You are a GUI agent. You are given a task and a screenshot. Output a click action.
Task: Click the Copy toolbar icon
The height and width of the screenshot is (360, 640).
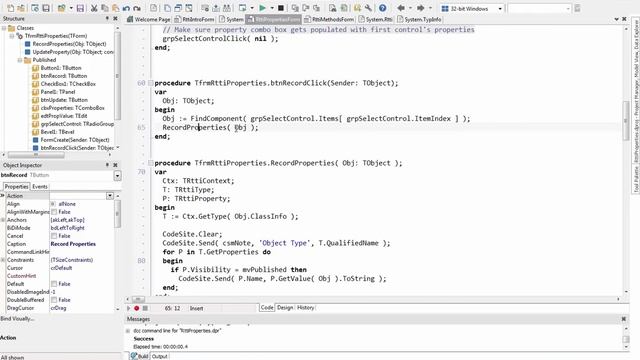[104, 8]
